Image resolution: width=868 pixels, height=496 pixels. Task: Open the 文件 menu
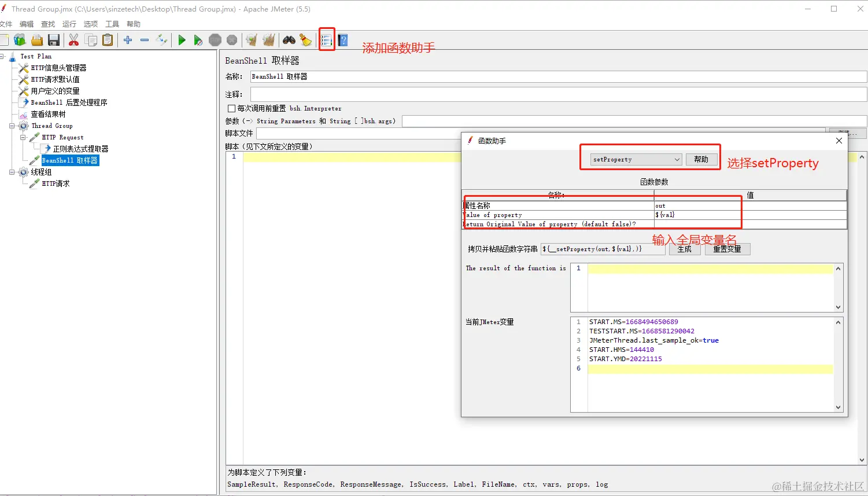coord(6,24)
